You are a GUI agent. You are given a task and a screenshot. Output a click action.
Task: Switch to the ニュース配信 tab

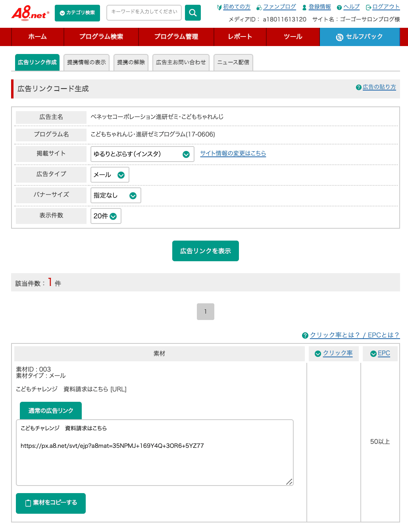click(x=233, y=62)
